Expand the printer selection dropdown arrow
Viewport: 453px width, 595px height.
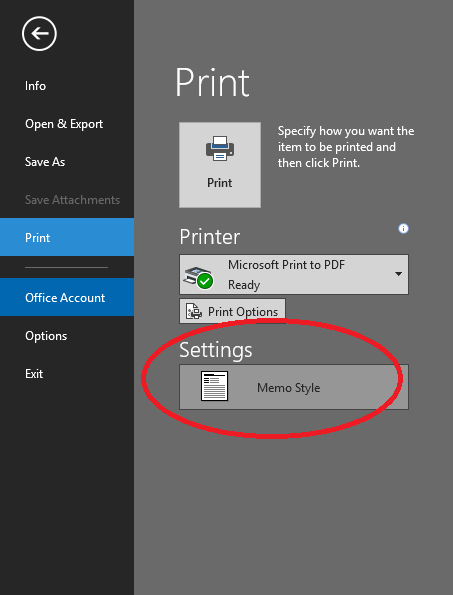tap(398, 274)
